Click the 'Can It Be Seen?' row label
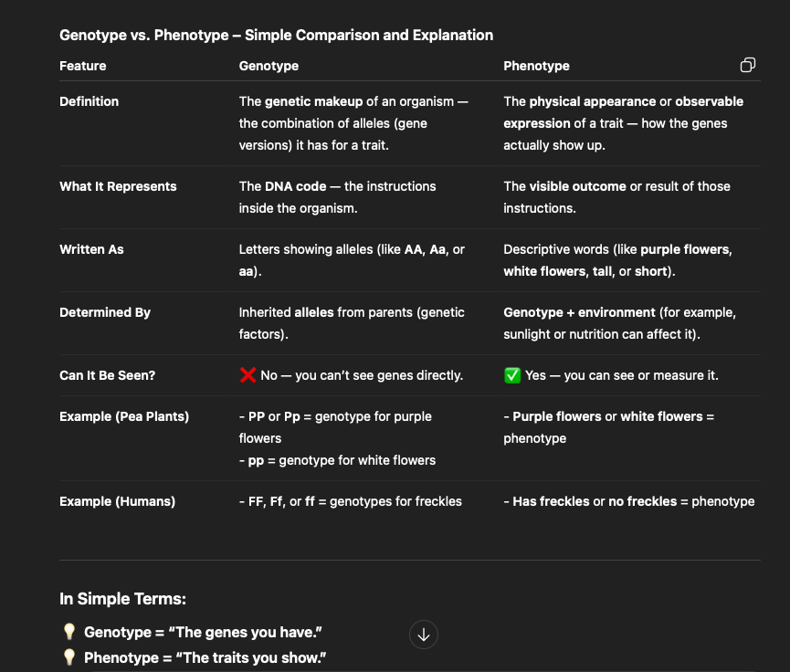The width and height of the screenshot is (790, 672). [x=105, y=375]
